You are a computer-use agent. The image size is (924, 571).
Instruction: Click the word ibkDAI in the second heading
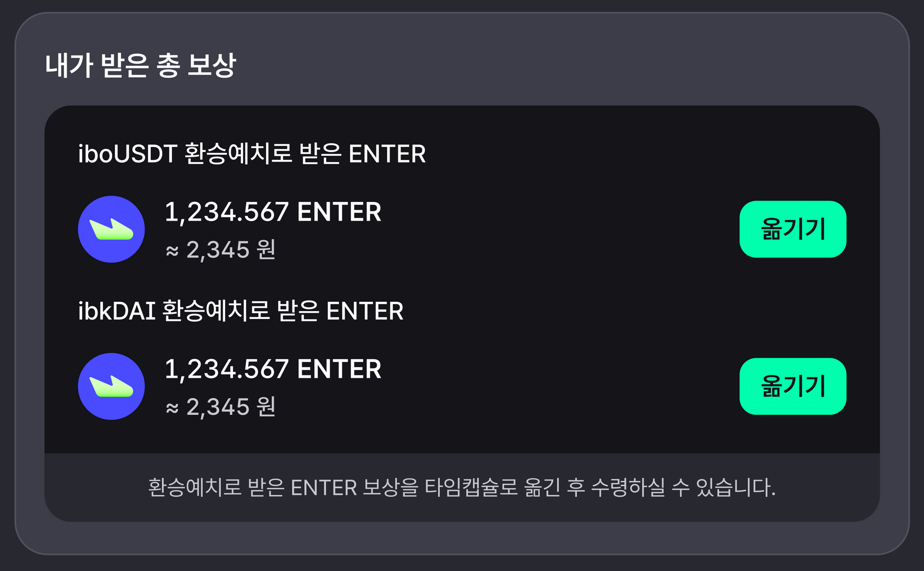[116, 311]
